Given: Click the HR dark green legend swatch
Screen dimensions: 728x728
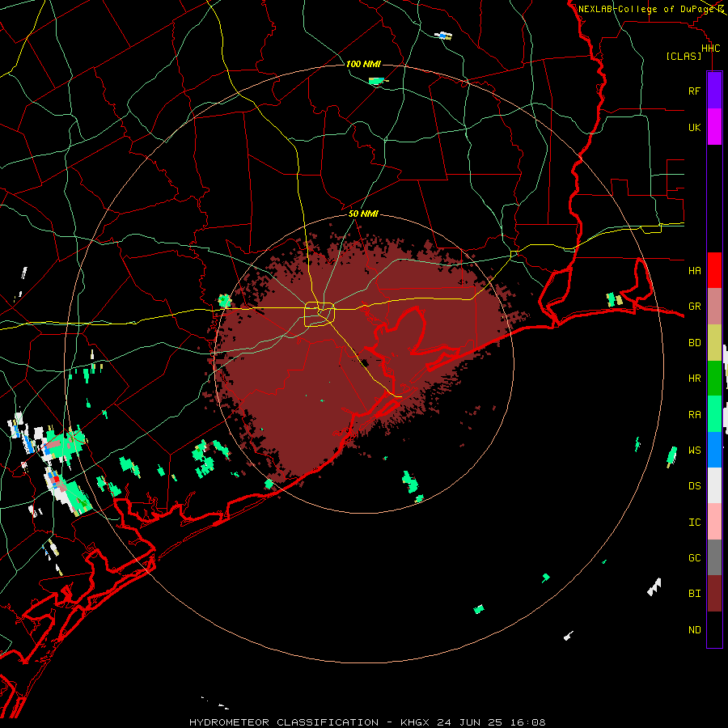Looking at the screenshot, I should point(714,379).
